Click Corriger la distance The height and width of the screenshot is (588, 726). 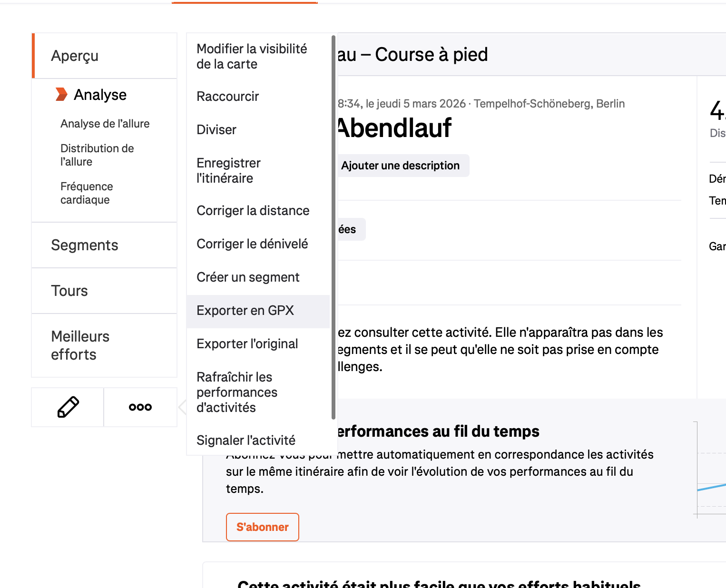[x=253, y=210]
